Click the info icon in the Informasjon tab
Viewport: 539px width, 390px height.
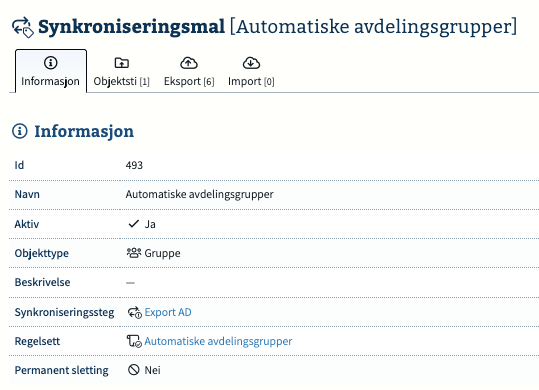51,63
